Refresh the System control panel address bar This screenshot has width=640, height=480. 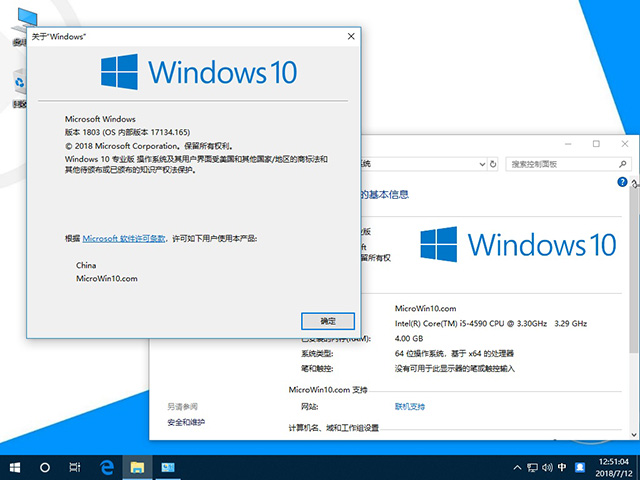(493, 164)
